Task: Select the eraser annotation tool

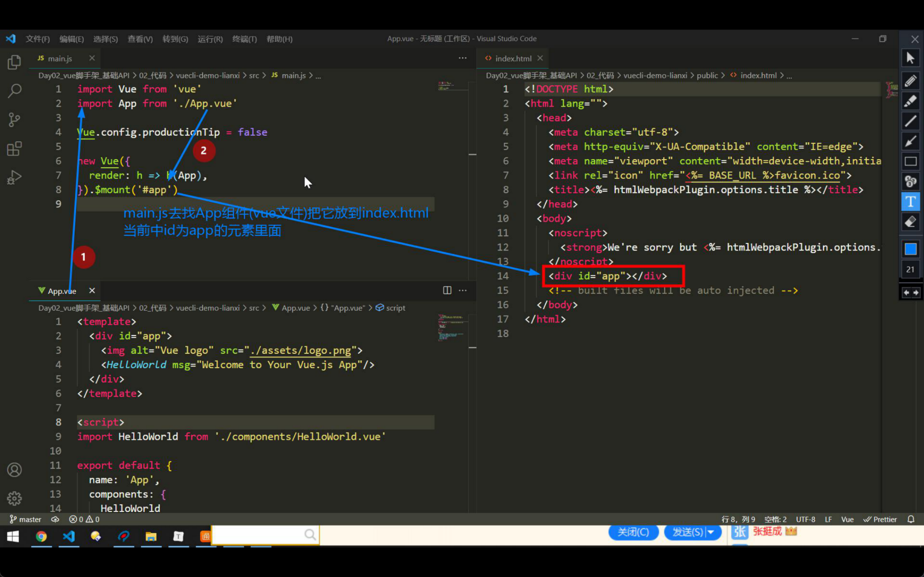Action: click(911, 222)
